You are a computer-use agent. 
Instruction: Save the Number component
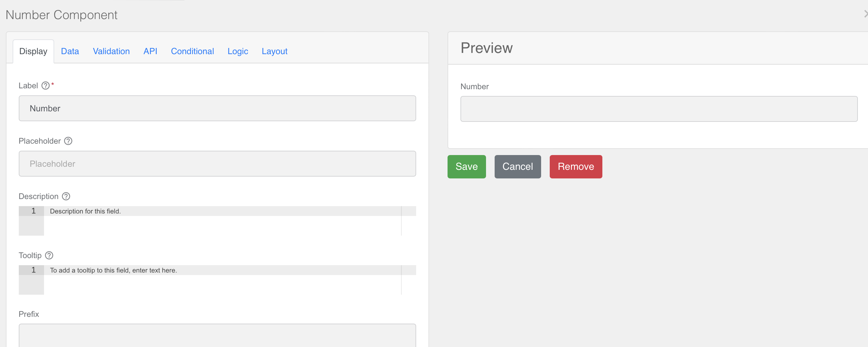coord(466,166)
